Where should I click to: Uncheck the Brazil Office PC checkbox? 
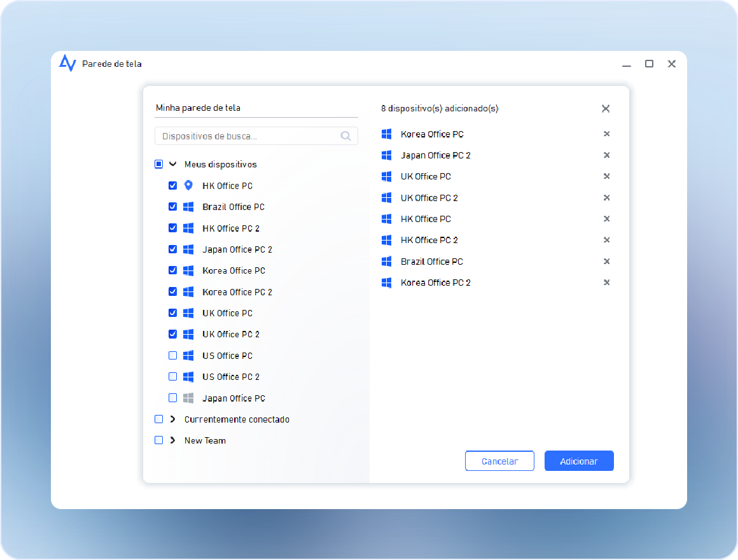(x=172, y=207)
